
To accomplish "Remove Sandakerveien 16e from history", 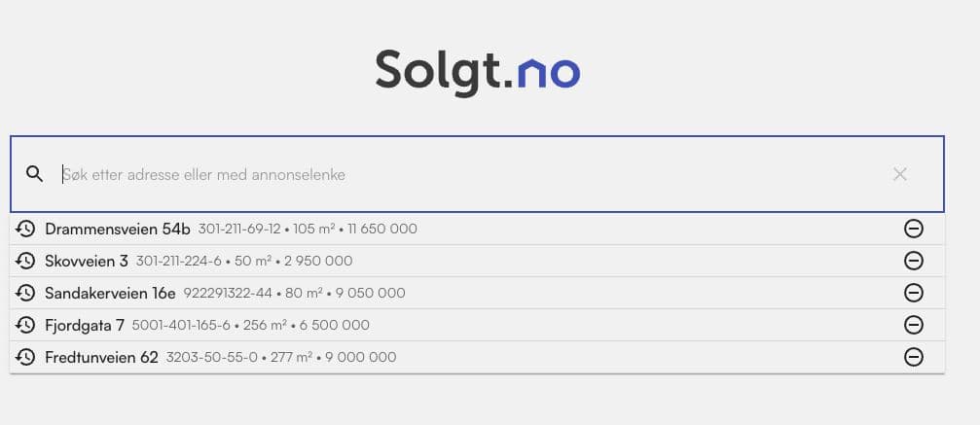I will (x=914, y=293).
